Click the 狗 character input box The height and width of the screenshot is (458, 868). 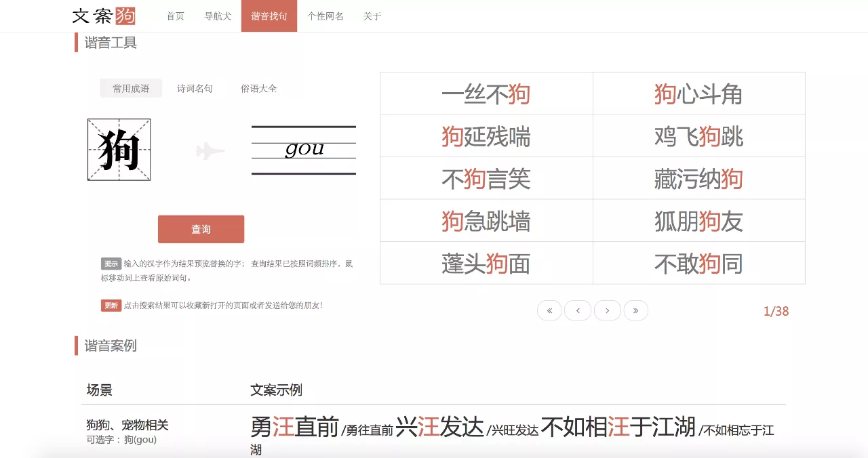click(119, 150)
